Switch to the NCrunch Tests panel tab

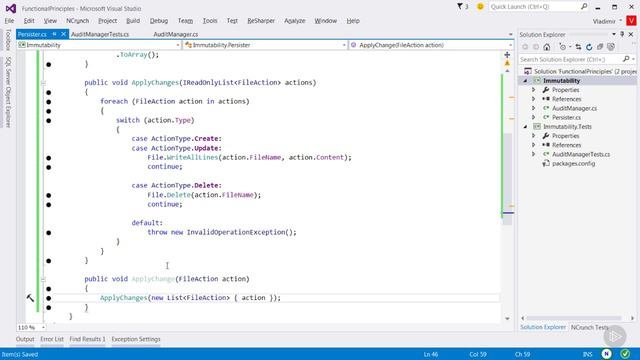[589, 327]
